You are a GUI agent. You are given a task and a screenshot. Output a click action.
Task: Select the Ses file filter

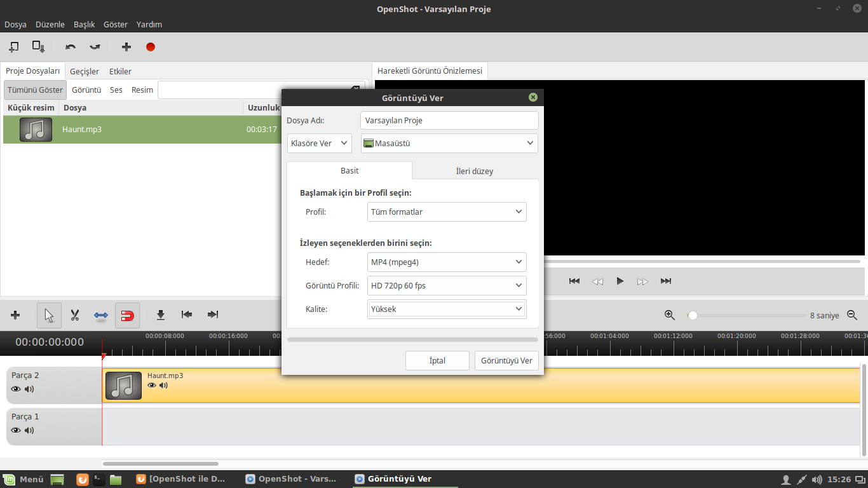pos(116,90)
